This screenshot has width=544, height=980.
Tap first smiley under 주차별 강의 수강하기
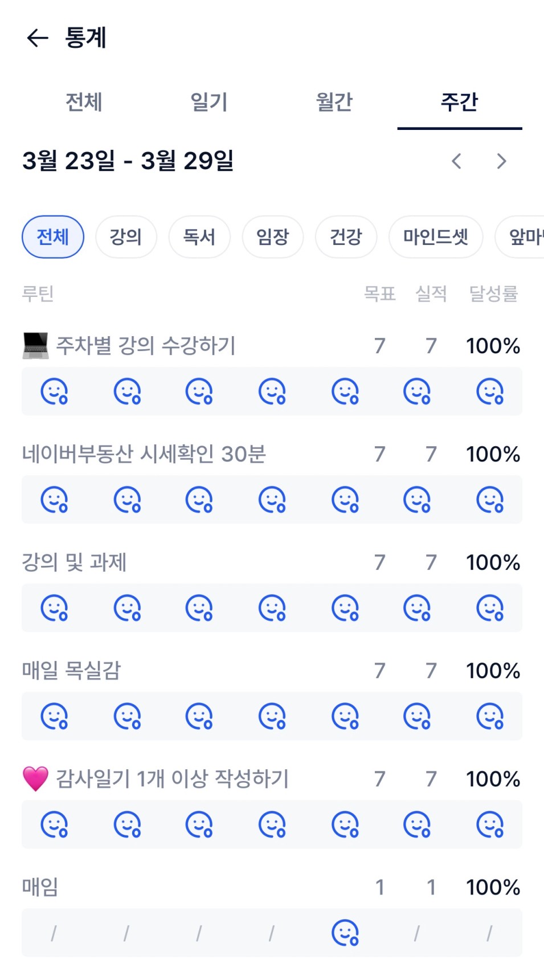54,391
